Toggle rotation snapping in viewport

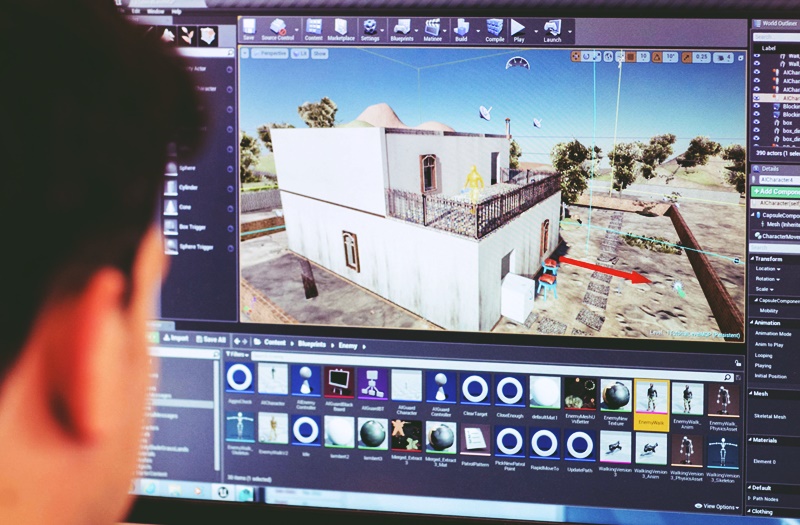[x=657, y=57]
